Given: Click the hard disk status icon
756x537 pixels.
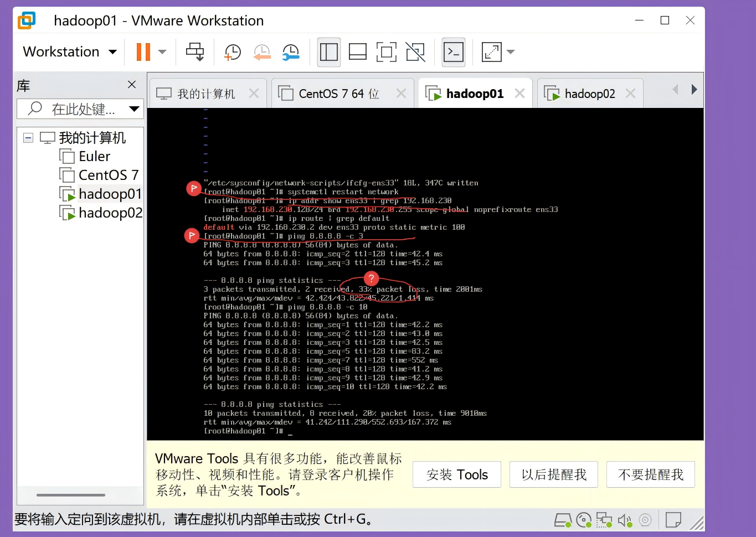Looking at the screenshot, I should [563, 520].
